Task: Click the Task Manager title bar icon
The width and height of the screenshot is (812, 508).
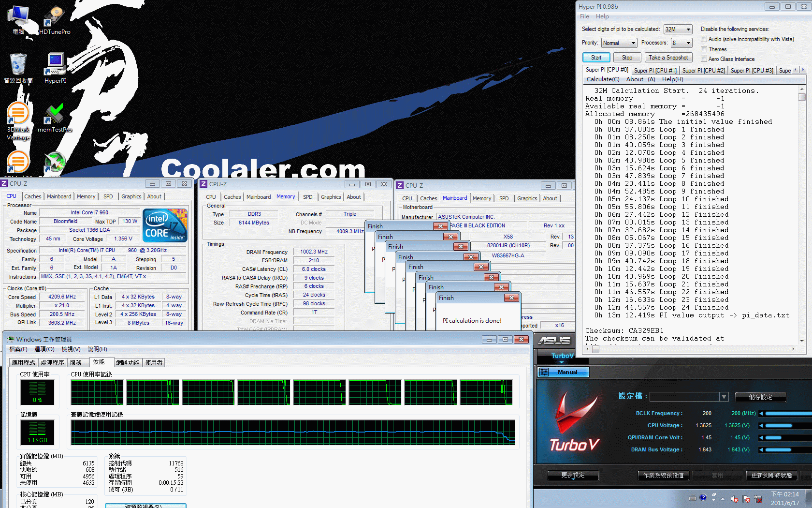Action: coord(10,339)
